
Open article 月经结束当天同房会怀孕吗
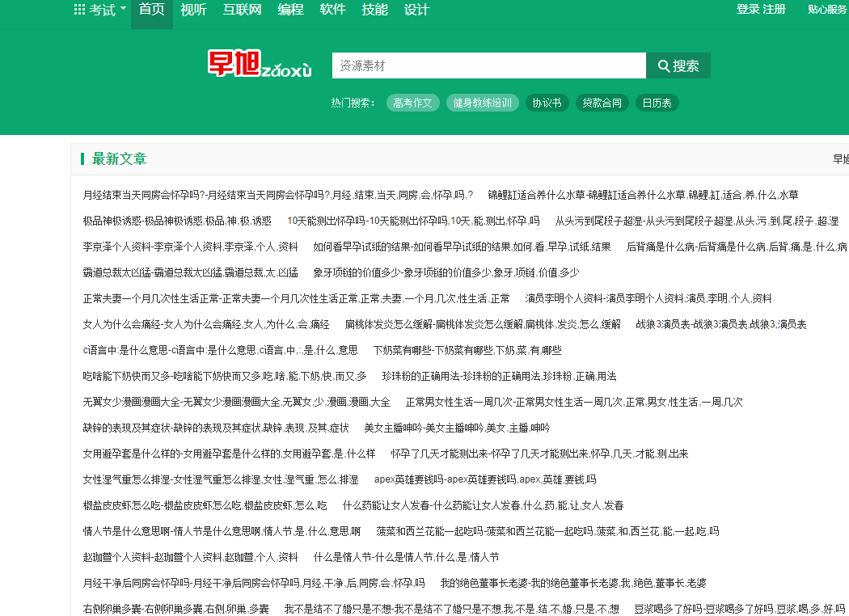pyautogui.click(x=278, y=195)
